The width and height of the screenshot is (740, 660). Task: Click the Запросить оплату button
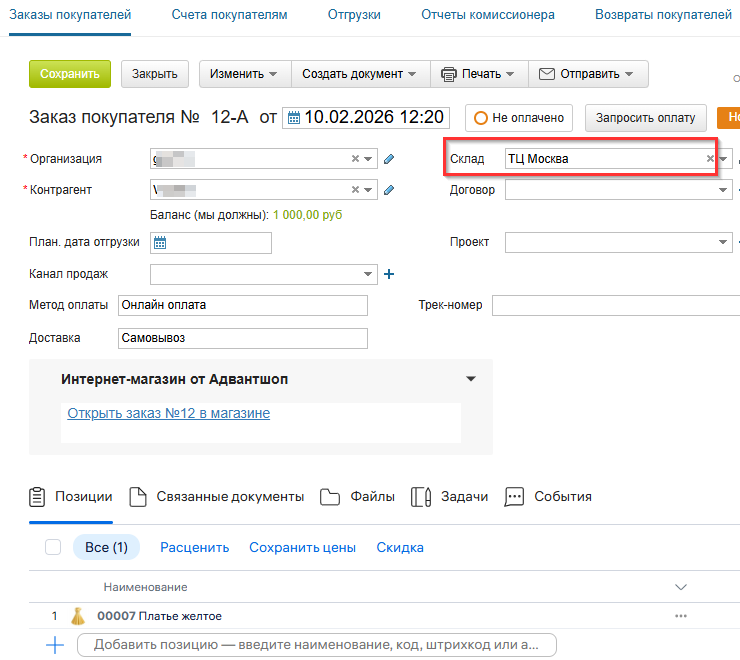pyautogui.click(x=646, y=118)
